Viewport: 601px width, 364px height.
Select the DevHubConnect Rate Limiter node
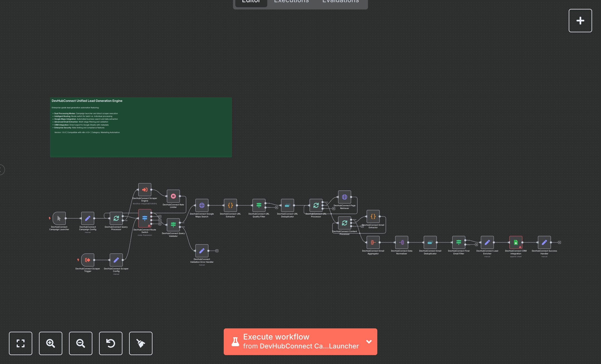[173, 196]
